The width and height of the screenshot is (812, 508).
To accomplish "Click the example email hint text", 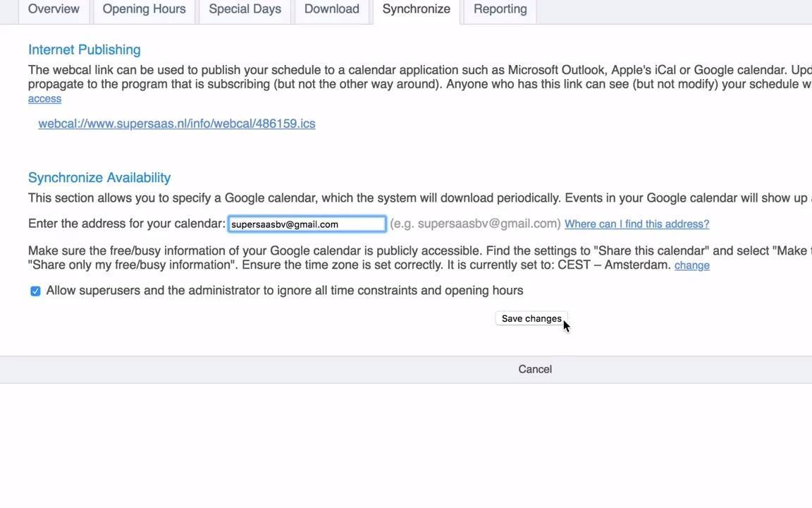I will [475, 224].
